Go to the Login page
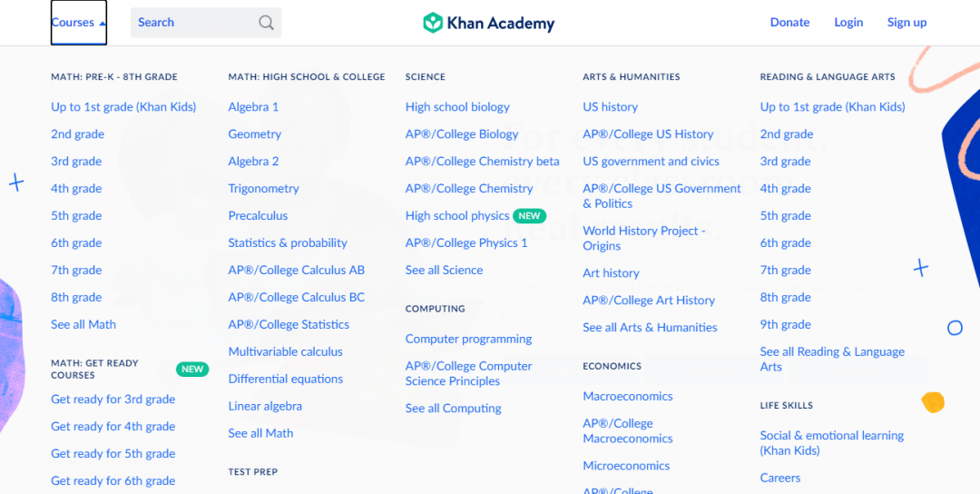This screenshot has height=494, width=980. coord(848,23)
